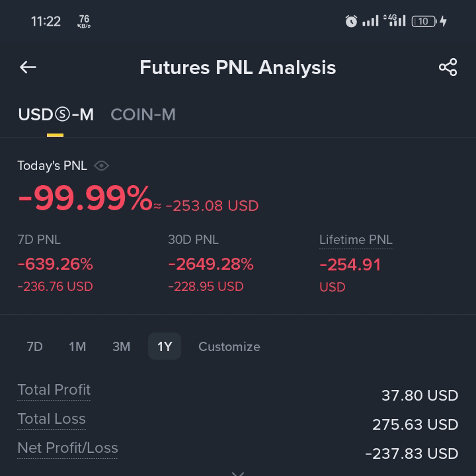Tap the Total Profit label for info
This screenshot has width=476, height=476.
pyautogui.click(x=54, y=390)
